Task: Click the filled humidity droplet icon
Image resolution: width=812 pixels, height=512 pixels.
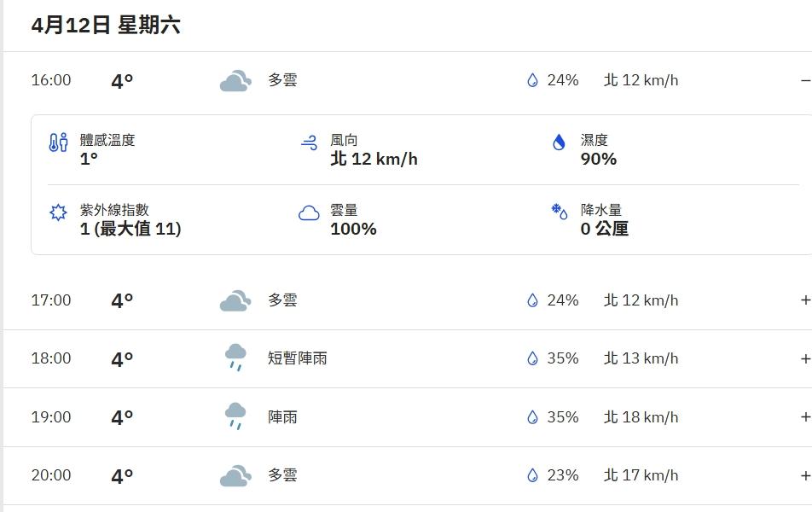Action: [559, 142]
